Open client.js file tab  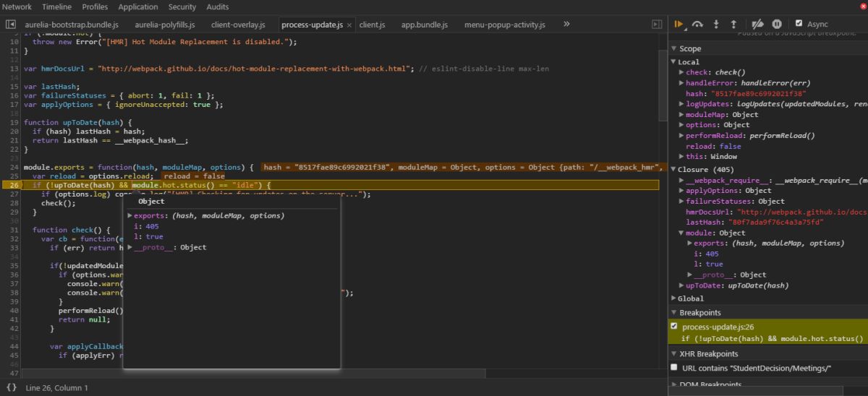click(373, 25)
